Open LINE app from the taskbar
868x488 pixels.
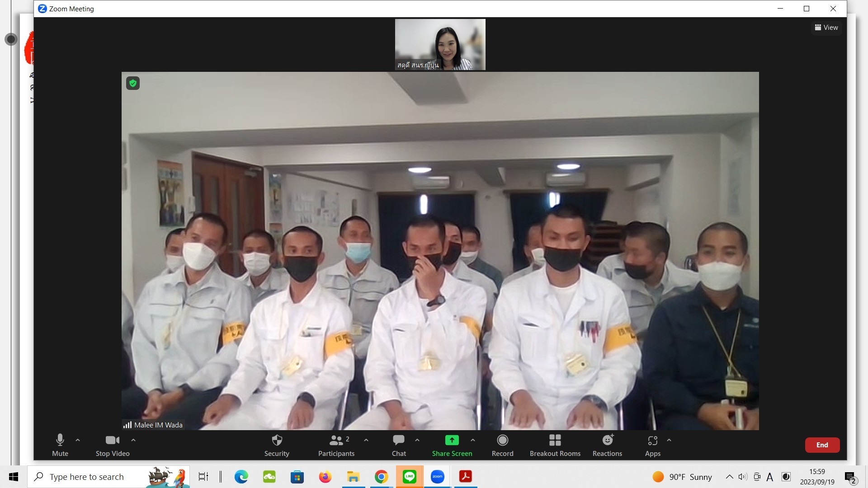409,477
